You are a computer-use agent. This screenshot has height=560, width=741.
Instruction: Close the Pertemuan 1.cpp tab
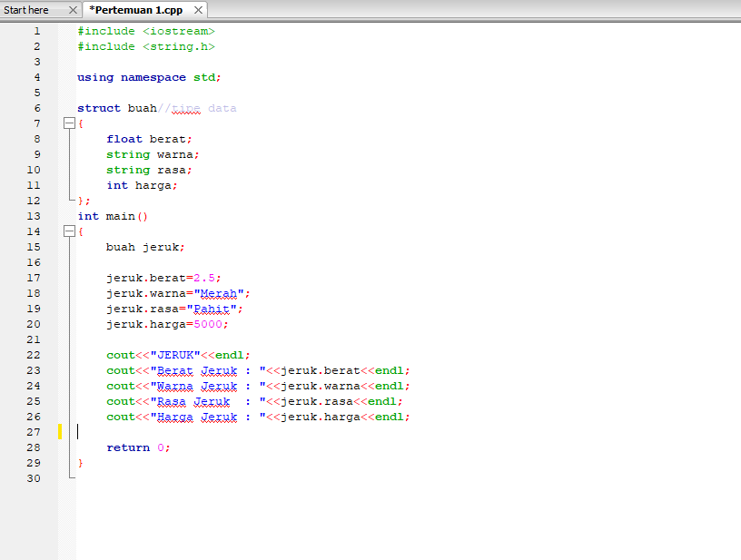(x=197, y=10)
